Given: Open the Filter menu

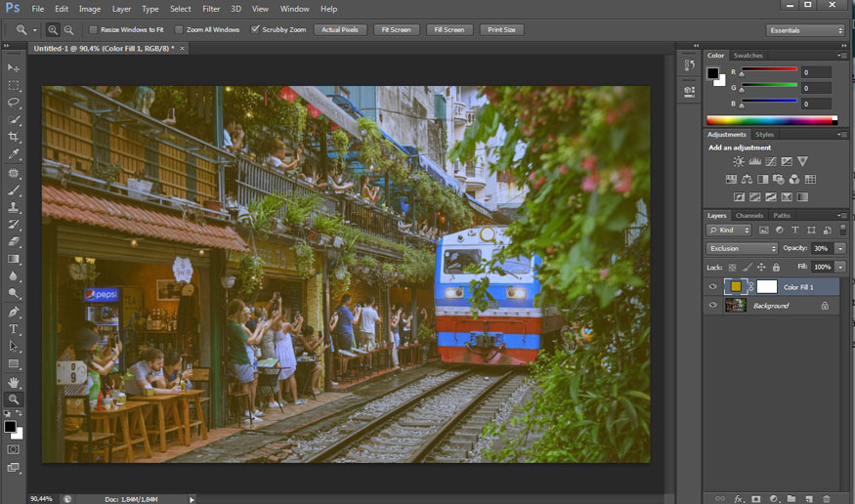Looking at the screenshot, I should click(x=211, y=9).
